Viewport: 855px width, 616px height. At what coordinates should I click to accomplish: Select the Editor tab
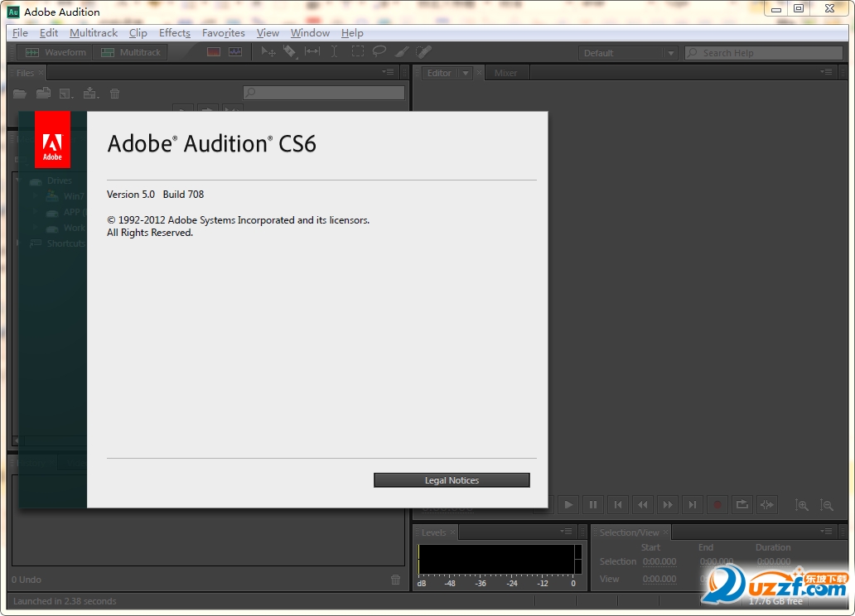(439, 73)
